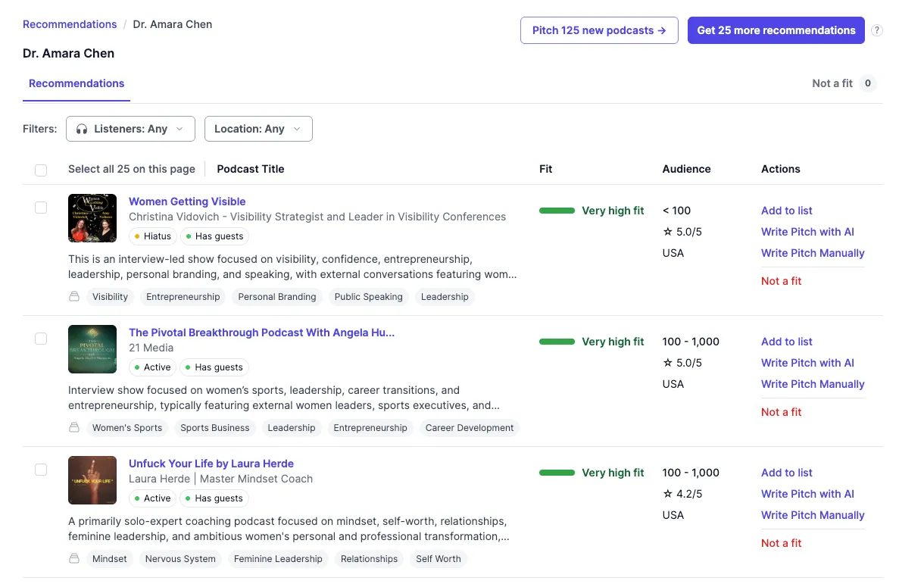Mark Unfuck Your Life as Not a fit
The height and width of the screenshot is (584, 924).
tap(782, 543)
